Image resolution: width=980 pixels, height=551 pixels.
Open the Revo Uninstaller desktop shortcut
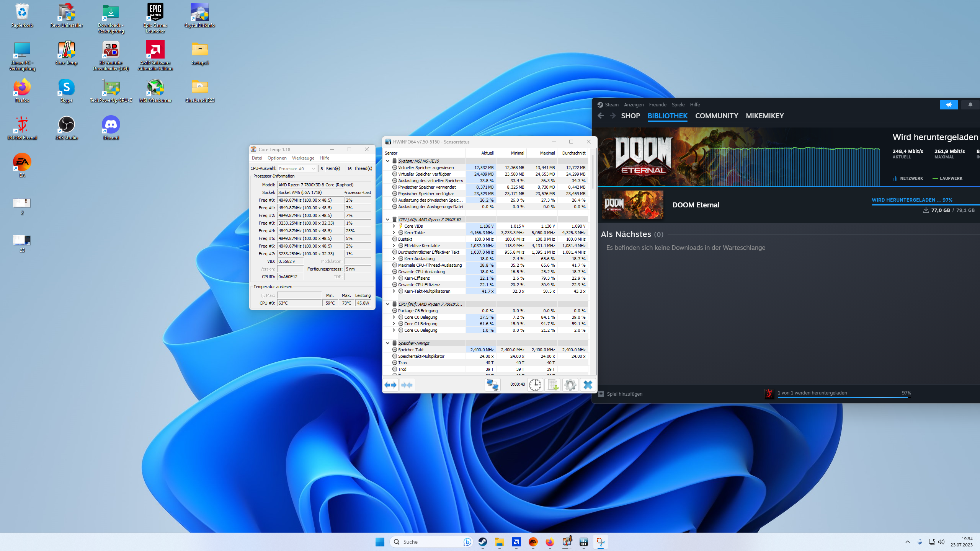[x=67, y=16]
